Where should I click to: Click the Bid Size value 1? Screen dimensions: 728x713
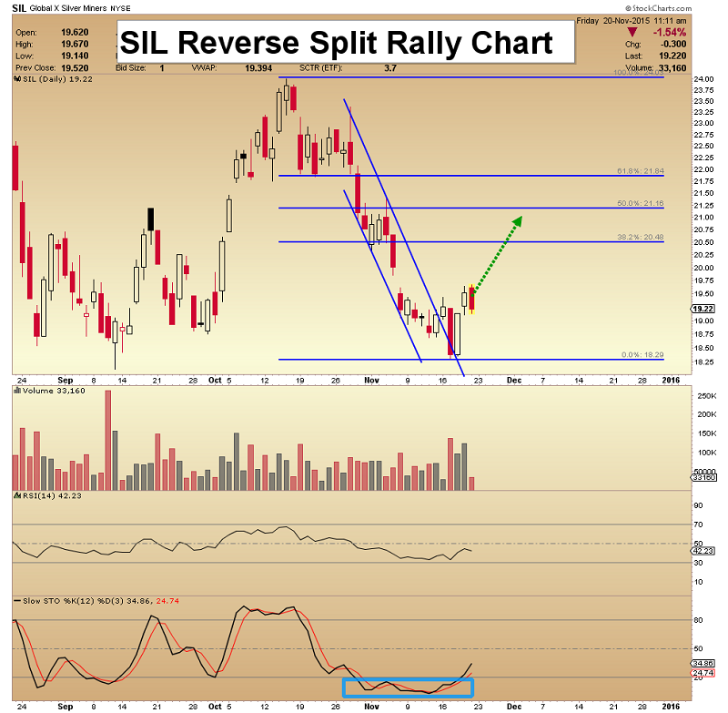click(x=162, y=67)
